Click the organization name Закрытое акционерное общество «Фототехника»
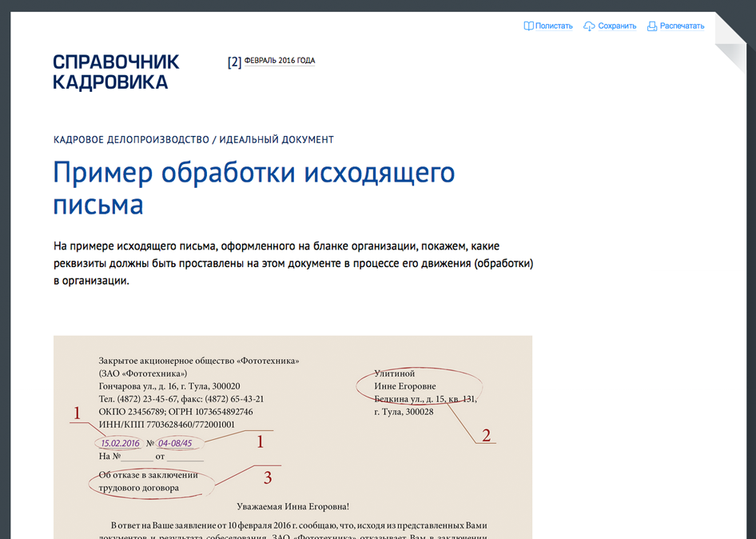 pyautogui.click(x=199, y=361)
